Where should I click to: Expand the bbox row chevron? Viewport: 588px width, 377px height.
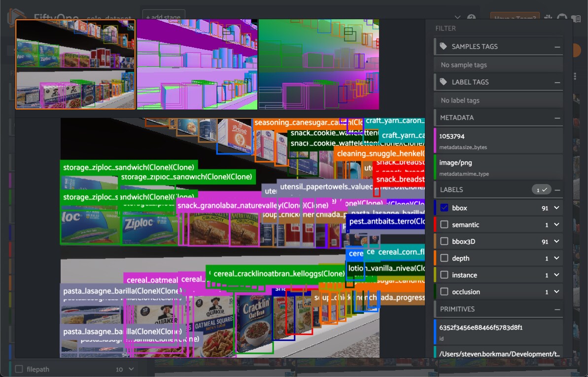(557, 208)
